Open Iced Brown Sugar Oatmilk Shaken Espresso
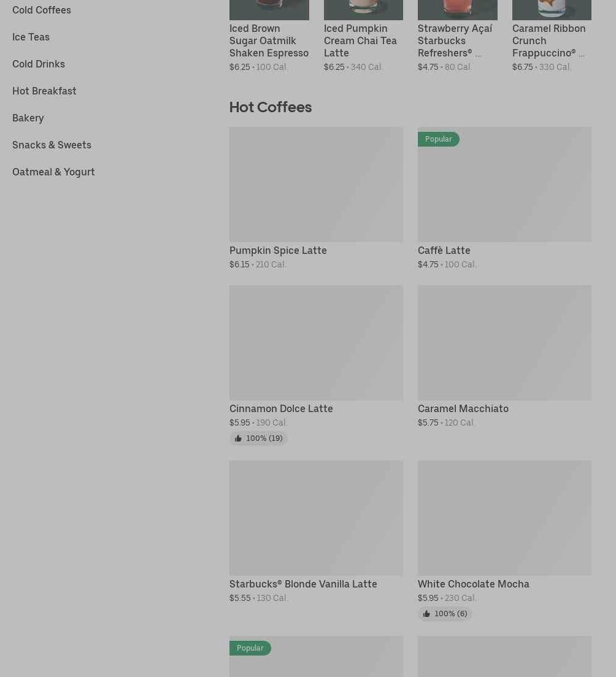616x677 pixels. [x=269, y=40]
